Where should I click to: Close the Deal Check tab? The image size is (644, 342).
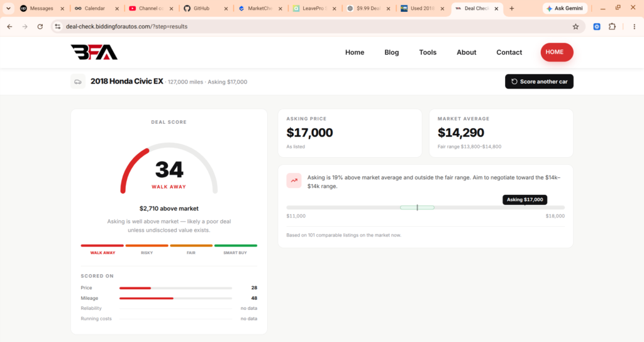coord(496,8)
